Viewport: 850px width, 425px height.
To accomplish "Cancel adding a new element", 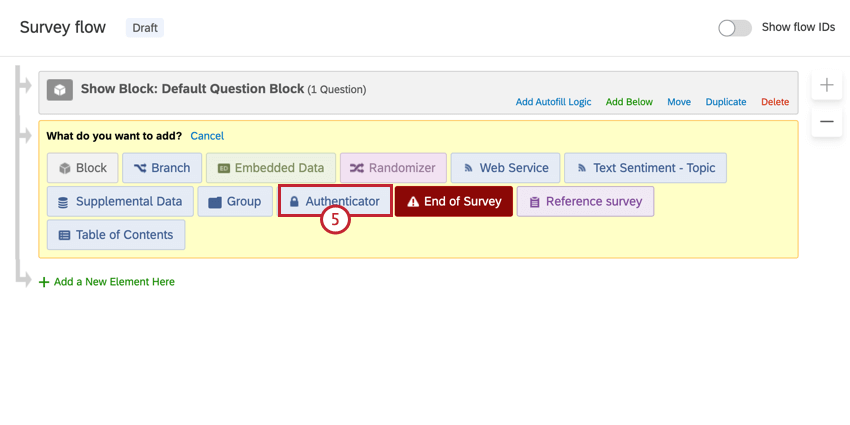I will (207, 136).
